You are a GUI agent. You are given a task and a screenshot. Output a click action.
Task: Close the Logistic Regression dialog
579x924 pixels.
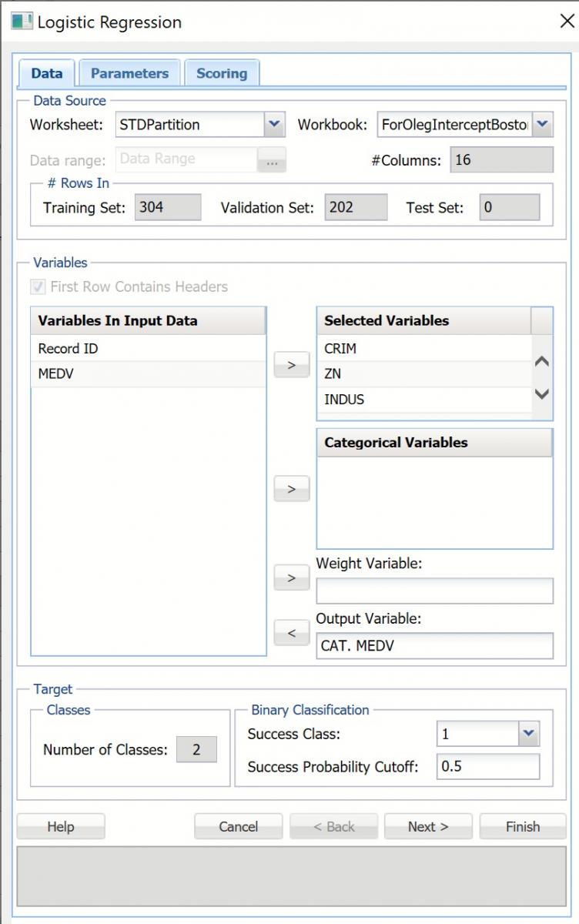click(566, 21)
